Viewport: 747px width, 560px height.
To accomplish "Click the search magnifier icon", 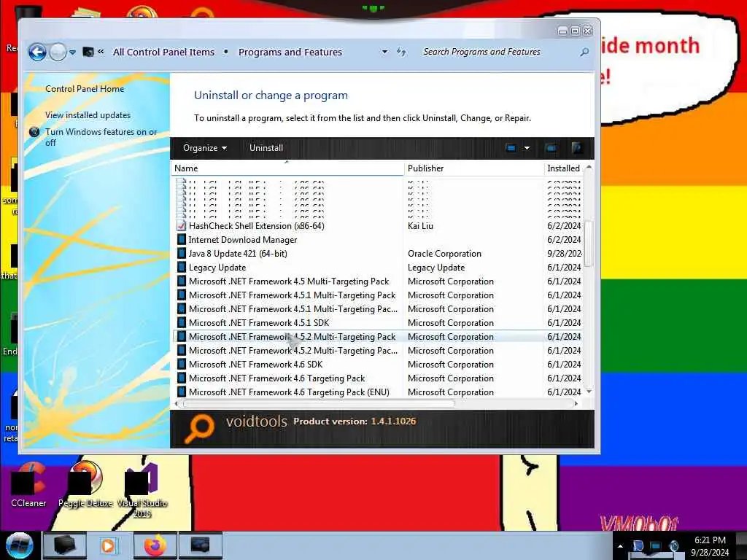I will pyautogui.click(x=584, y=52).
